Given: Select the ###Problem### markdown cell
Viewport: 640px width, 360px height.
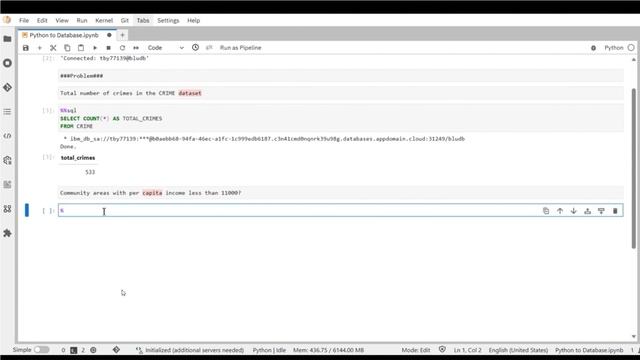Looking at the screenshot, I should (341, 76).
